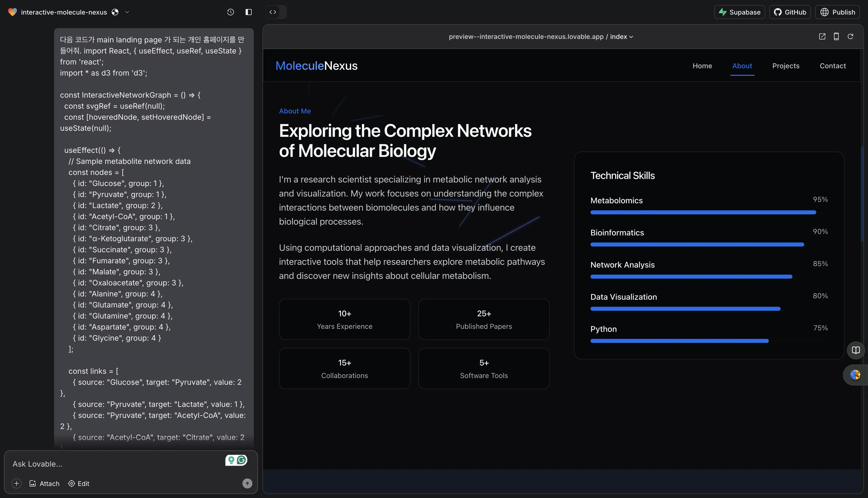
Task: Select the Projects nav item
Action: 786,66
